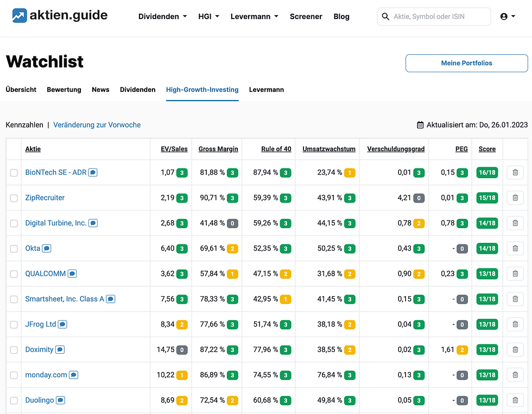Toggle the Duolingo checkbox
Image resolution: width=532 pixels, height=414 pixels.
(14, 401)
